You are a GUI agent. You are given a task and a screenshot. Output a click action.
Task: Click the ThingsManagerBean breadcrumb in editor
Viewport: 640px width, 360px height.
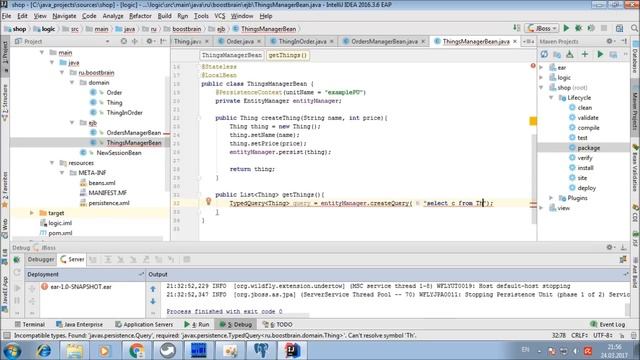231,55
